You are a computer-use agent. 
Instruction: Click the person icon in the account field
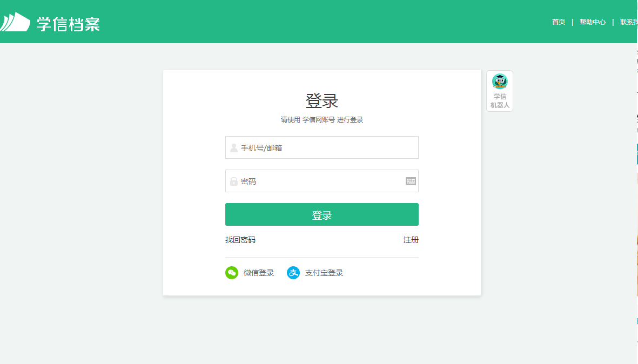[x=234, y=147]
